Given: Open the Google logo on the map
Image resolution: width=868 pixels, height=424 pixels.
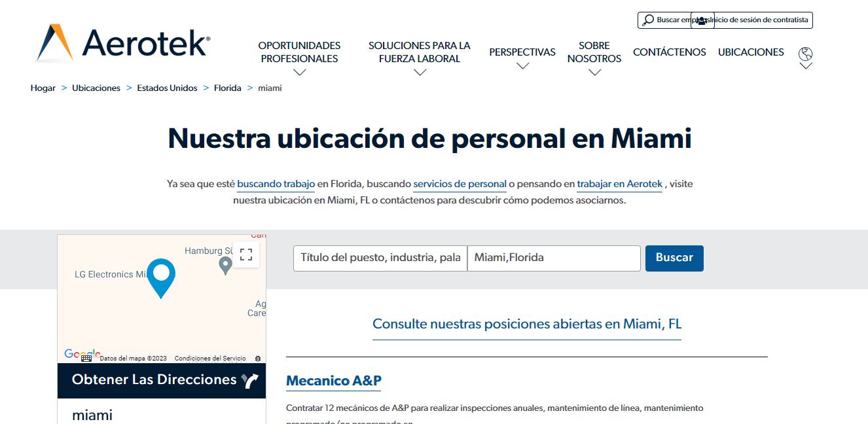Looking at the screenshot, I should point(82,354).
